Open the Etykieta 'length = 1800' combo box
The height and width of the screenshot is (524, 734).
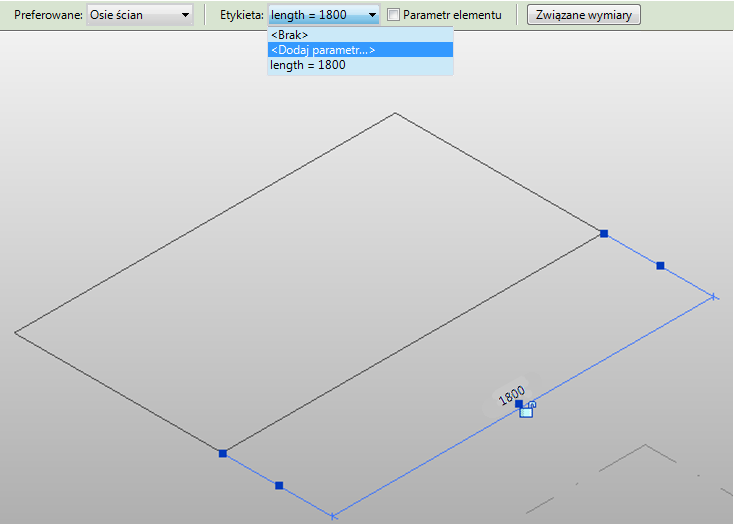pyautogui.click(x=324, y=15)
